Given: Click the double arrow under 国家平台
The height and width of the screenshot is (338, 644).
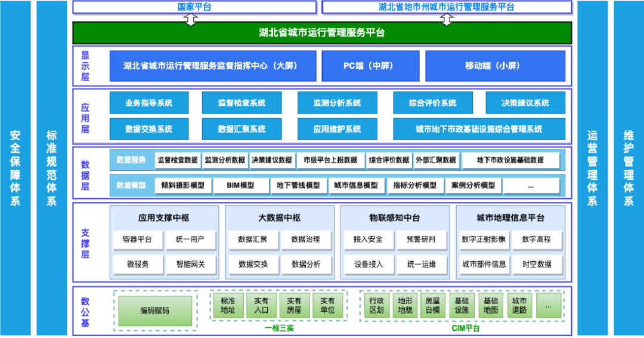Looking at the screenshot, I should [x=191, y=19].
